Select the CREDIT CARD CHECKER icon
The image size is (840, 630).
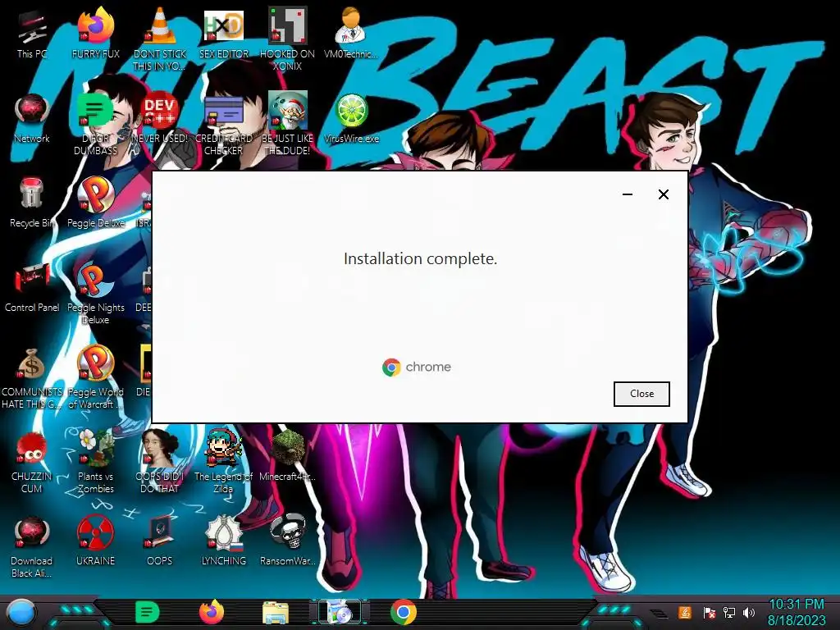(224, 125)
